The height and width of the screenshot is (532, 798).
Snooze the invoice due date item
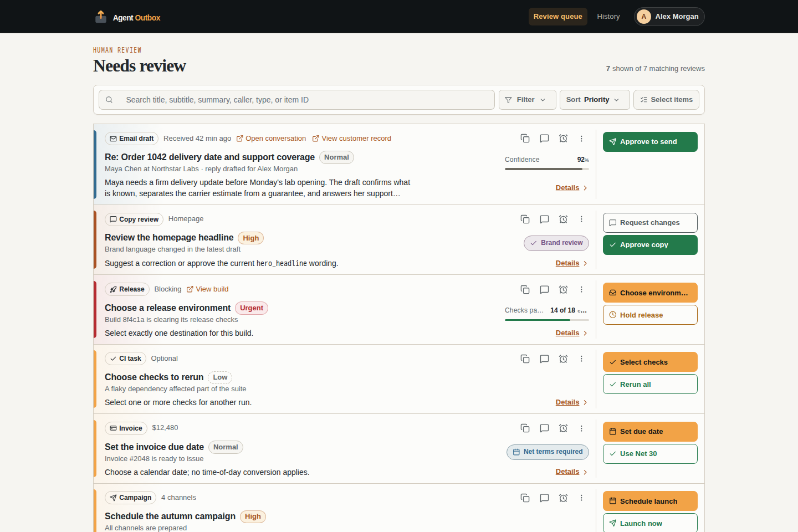[563, 428]
